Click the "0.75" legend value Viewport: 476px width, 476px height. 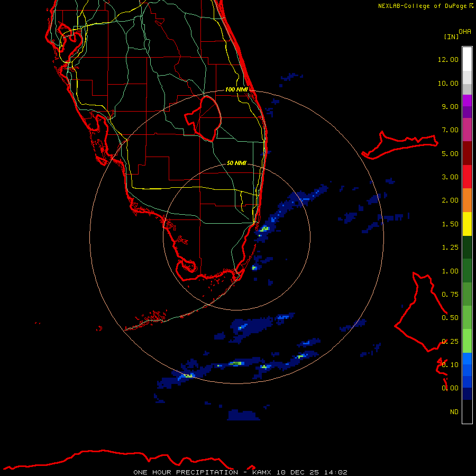(x=450, y=295)
